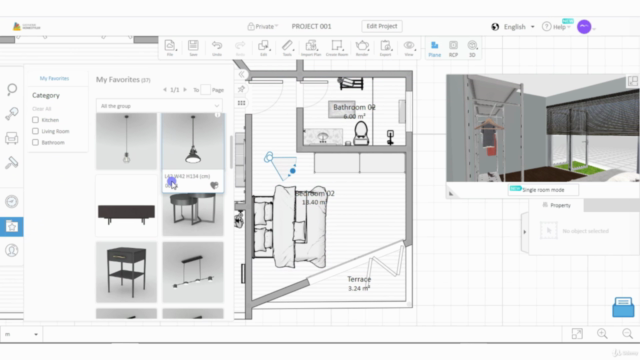The image size is (640, 360).
Task: Select the Bedroom 02 room label
Action: point(315,193)
